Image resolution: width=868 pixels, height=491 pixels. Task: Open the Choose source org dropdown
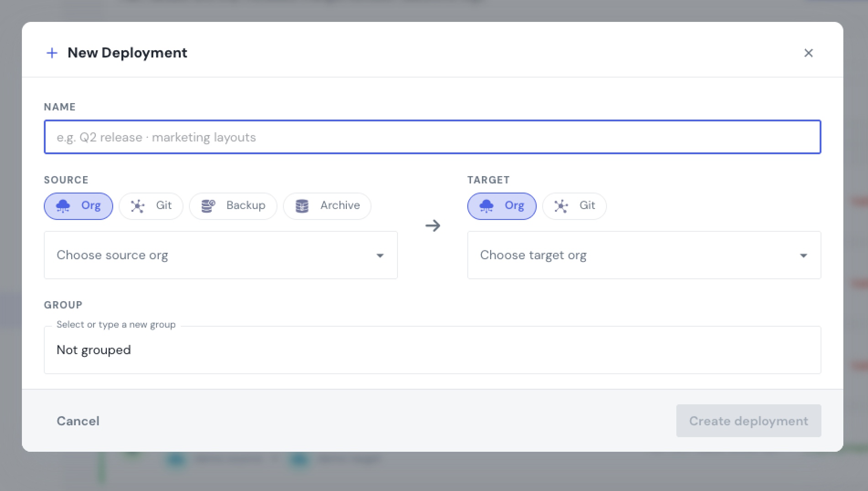pyautogui.click(x=221, y=255)
